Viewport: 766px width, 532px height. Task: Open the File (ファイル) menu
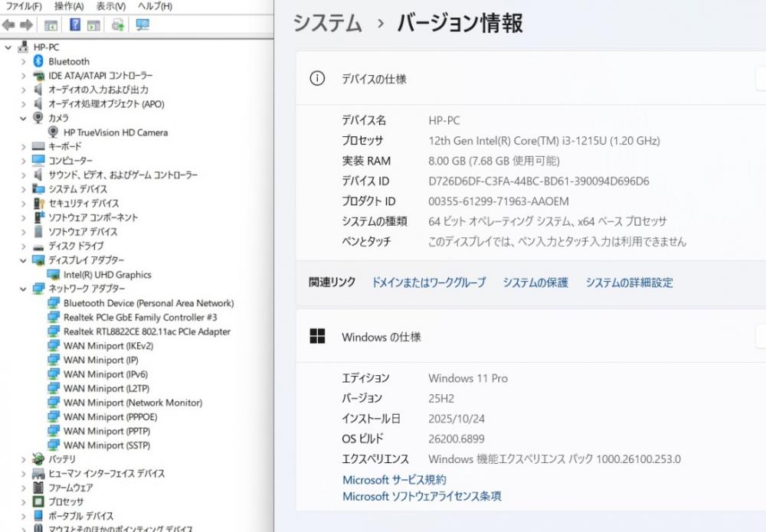point(24,6)
